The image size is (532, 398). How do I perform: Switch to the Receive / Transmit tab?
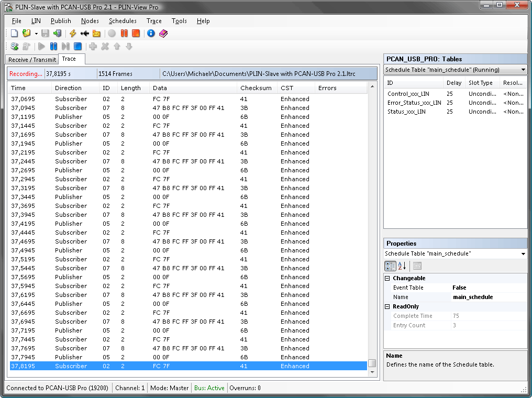(x=32, y=60)
